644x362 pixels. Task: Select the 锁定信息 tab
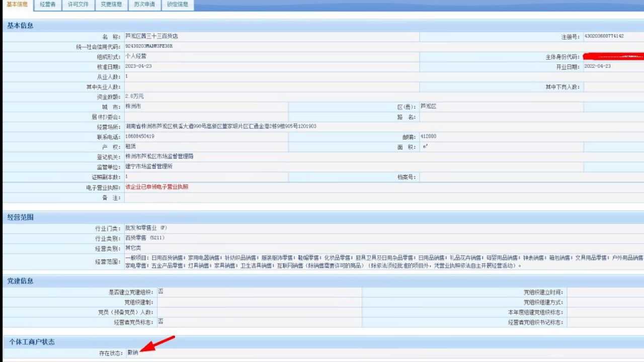click(177, 5)
